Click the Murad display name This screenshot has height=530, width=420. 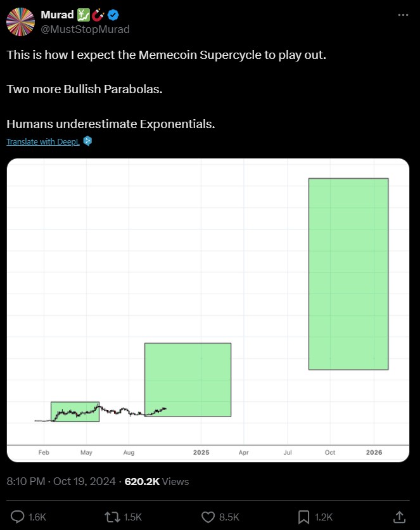click(57, 15)
